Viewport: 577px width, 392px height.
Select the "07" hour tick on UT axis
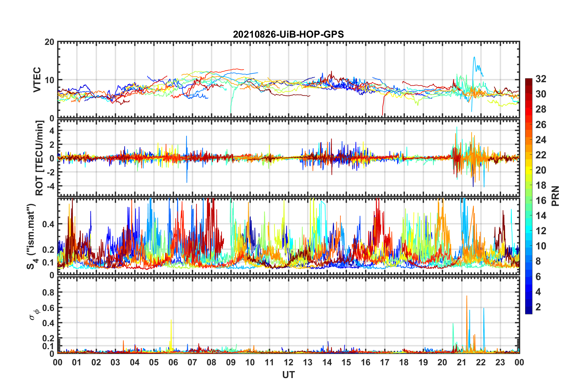[192, 362]
